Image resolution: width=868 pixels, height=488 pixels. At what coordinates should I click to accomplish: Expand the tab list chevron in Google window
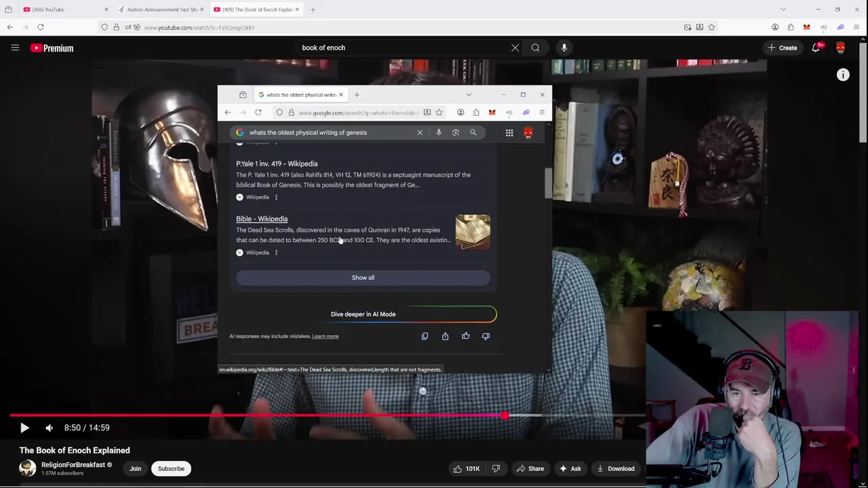coord(469,95)
